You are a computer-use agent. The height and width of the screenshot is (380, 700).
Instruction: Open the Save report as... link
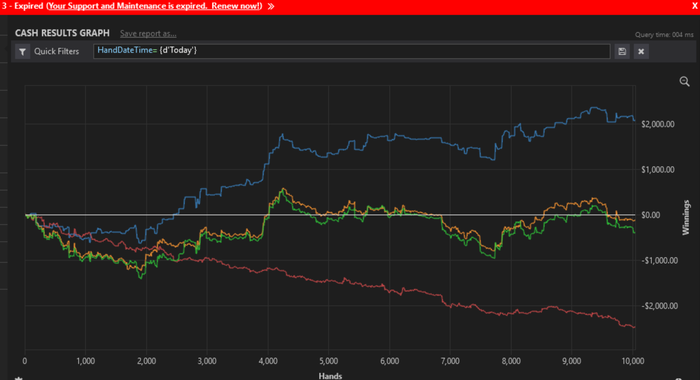point(148,33)
